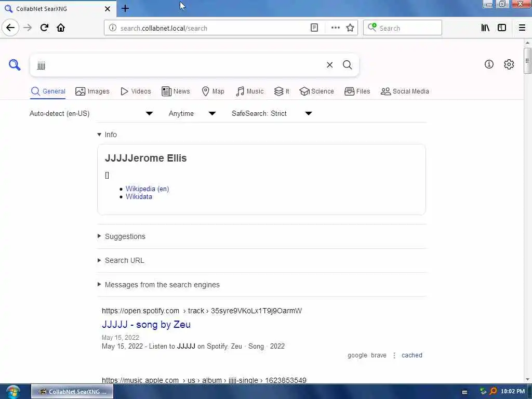Show sidebars icon
Screen dimensions: 532x399
502,28
